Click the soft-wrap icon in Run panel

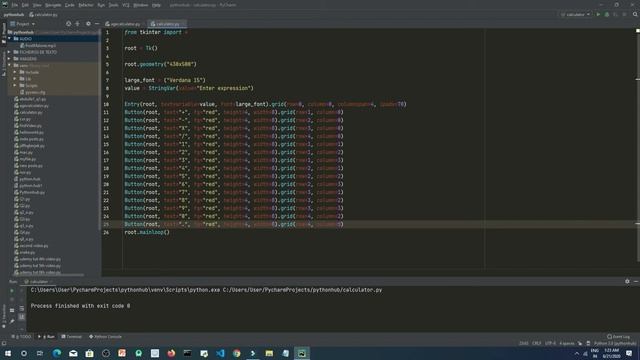point(22,309)
